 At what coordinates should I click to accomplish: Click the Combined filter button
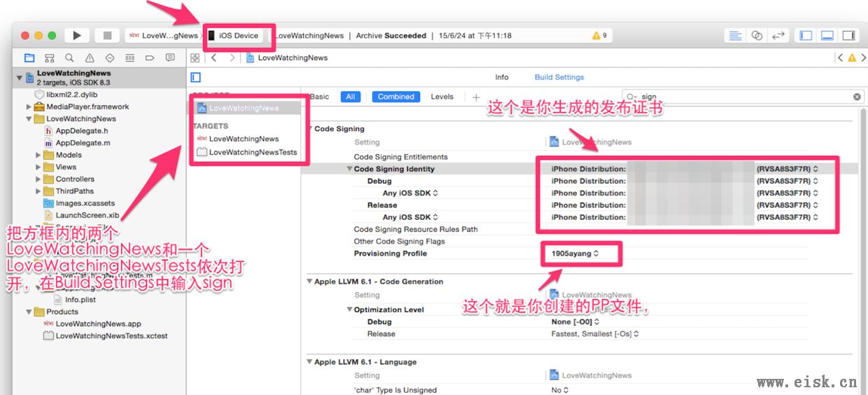pos(396,97)
